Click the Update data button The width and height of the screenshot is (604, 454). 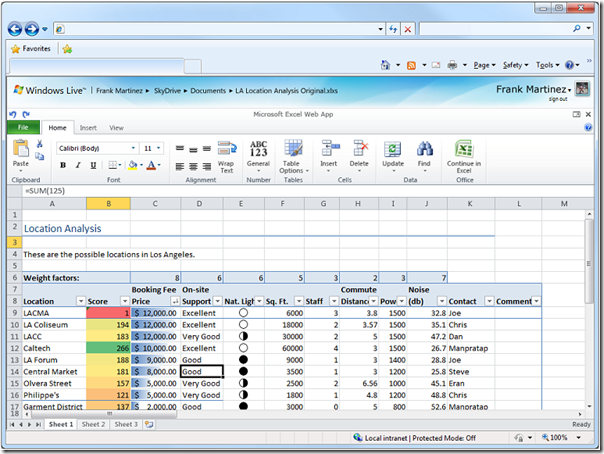(x=393, y=156)
